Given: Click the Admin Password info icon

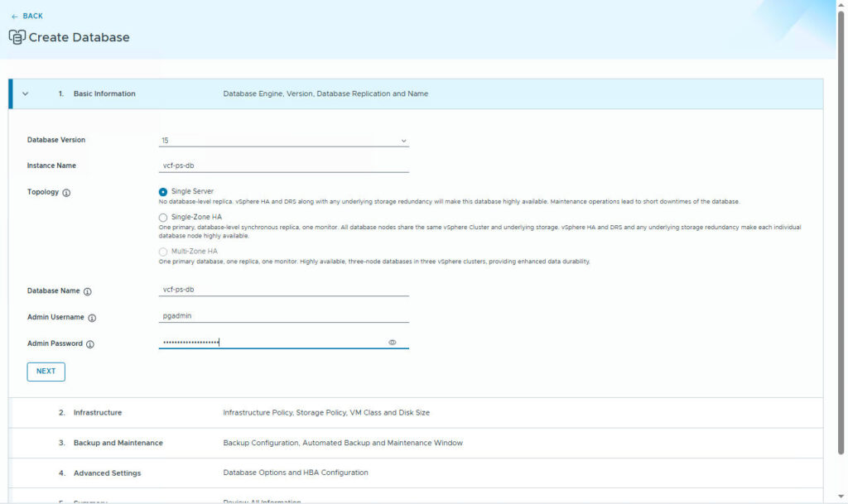Looking at the screenshot, I should coord(90,344).
